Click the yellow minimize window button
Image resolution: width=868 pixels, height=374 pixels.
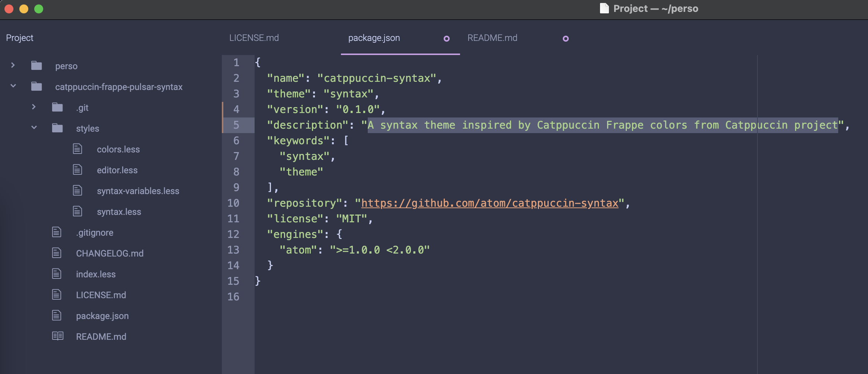coord(24,9)
